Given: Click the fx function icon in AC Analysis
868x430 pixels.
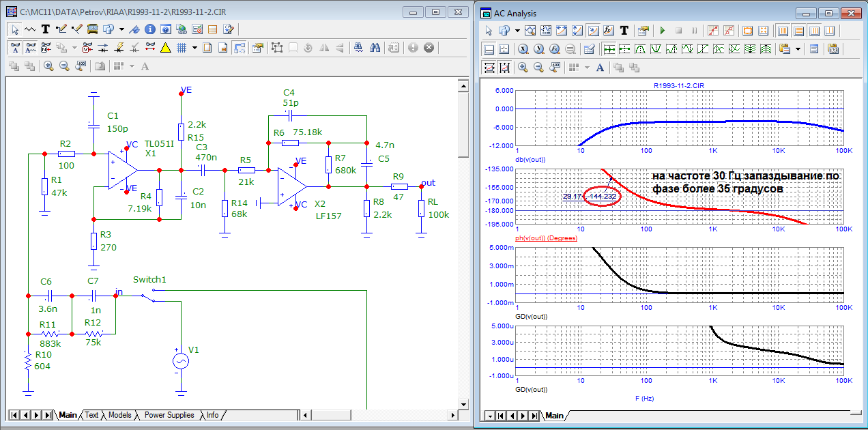Looking at the screenshot, I should 609,31.
